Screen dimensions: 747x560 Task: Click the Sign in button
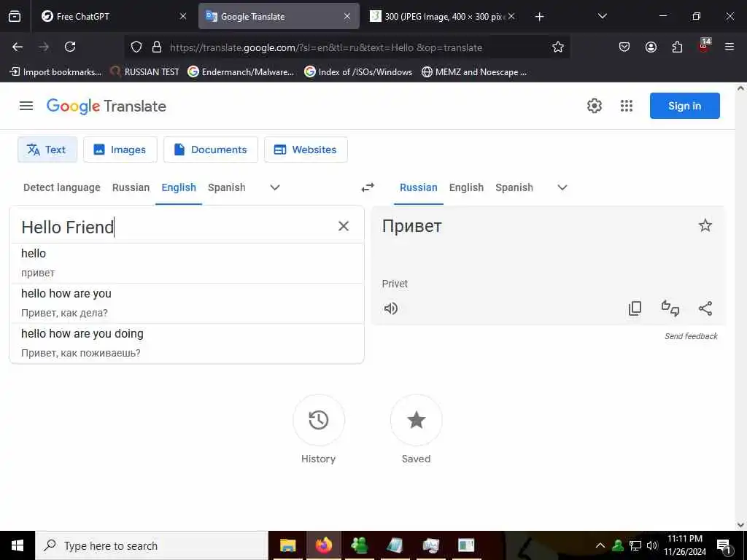tap(684, 106)
